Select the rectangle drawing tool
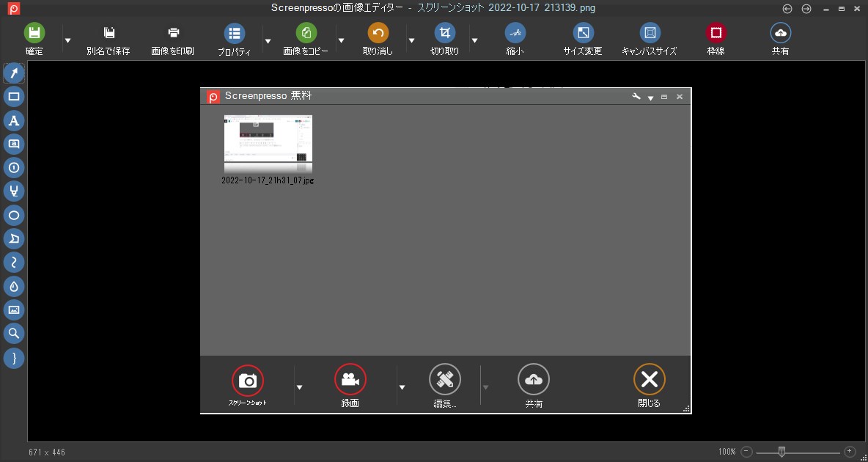 14,96
